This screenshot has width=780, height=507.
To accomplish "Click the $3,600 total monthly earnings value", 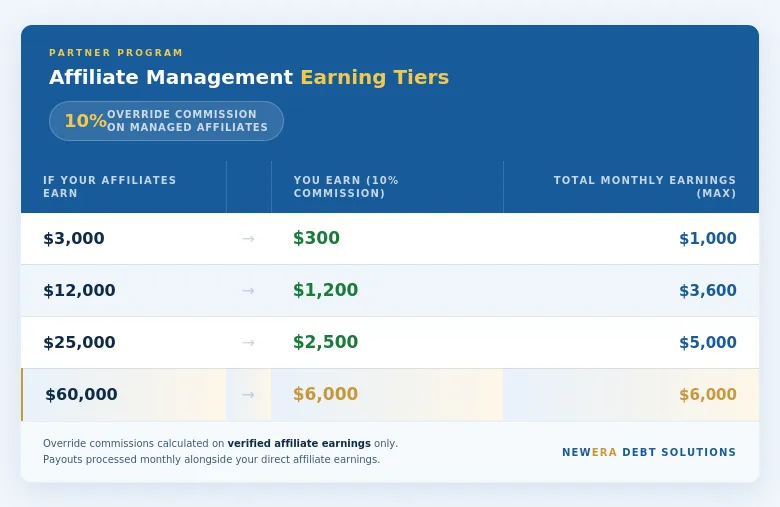I will point(707,290).
